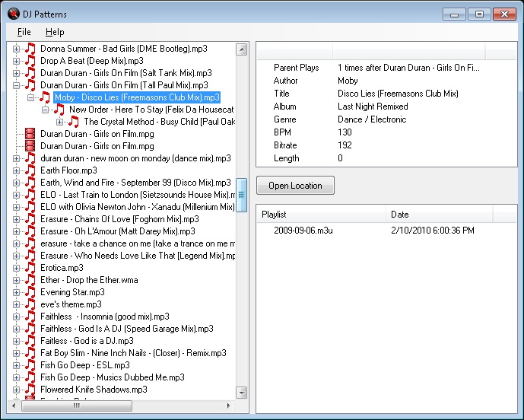The height and width of the screenshot is (420, 524).
Task: Click the horizontal scrollbar thumb
Action: click(77, 406)
